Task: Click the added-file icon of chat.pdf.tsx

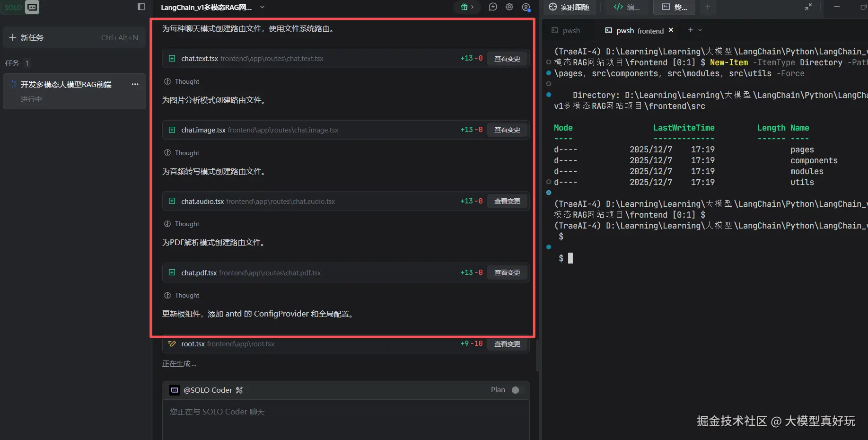Action: (172, 273)
